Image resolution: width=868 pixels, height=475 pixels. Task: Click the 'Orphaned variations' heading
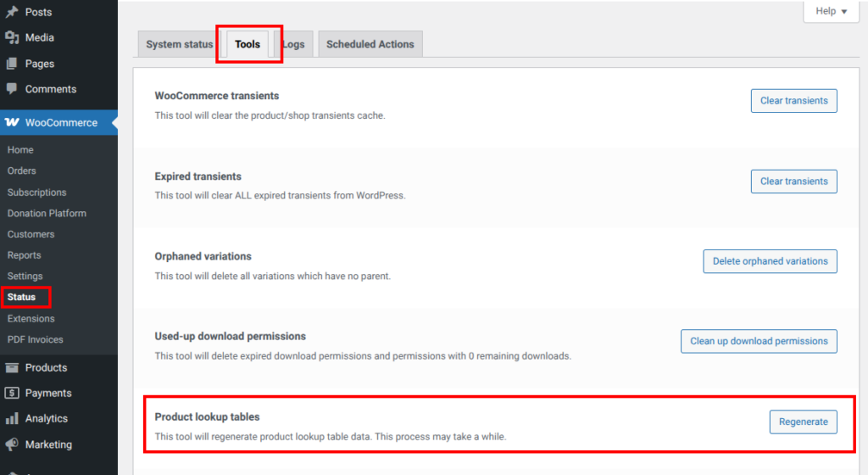203,256
